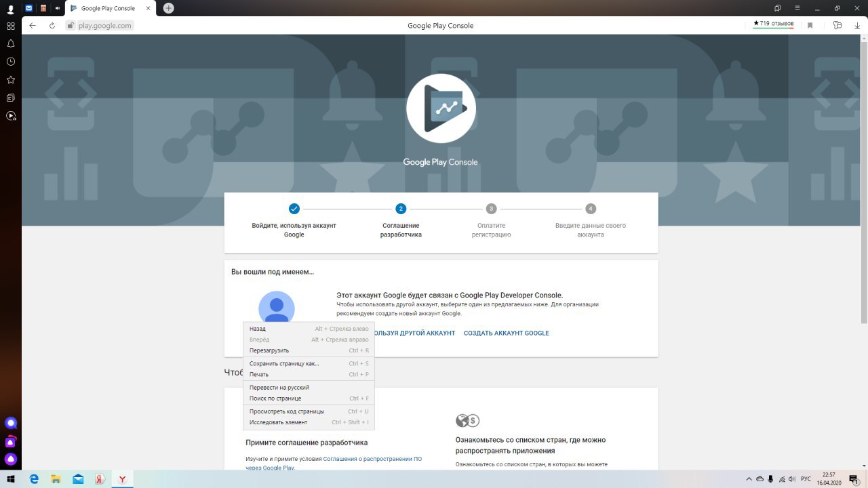
Task: Click the play.google.com address field
Action: pyautogui.click(x=104, y=26)
